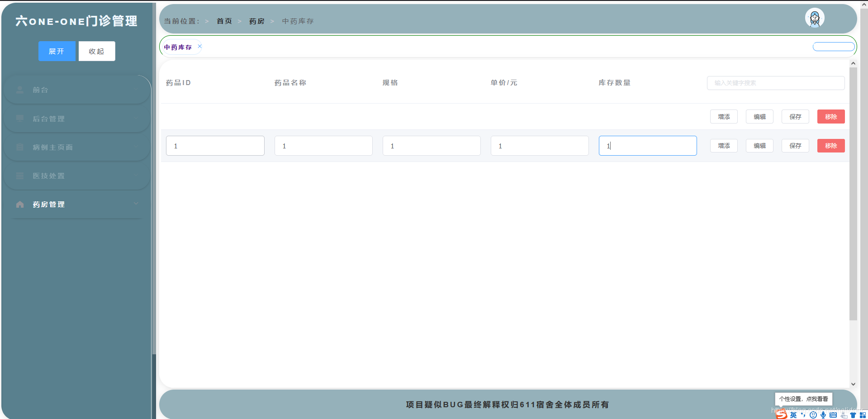Expand the 后台管理 menu chevron
The width and height of the screenshot is (868, 419).
136,118
